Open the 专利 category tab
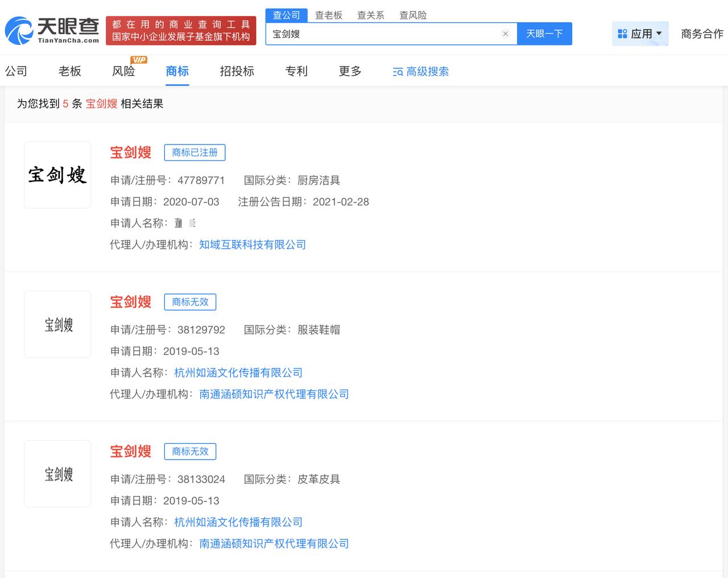The image size is (728, 578). tap(296, 71)
